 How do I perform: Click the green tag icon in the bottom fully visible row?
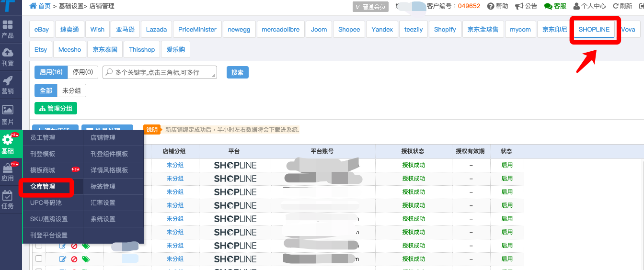86,259
